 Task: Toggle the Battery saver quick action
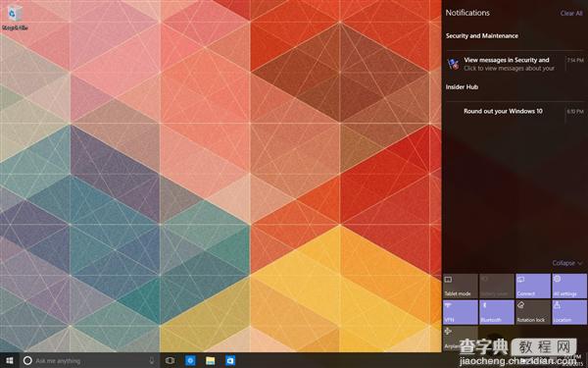pyautogui.click(x=497, y=287)
